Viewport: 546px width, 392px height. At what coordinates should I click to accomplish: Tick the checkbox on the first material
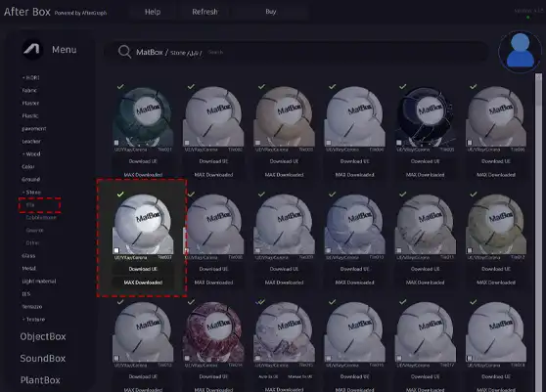116,143
